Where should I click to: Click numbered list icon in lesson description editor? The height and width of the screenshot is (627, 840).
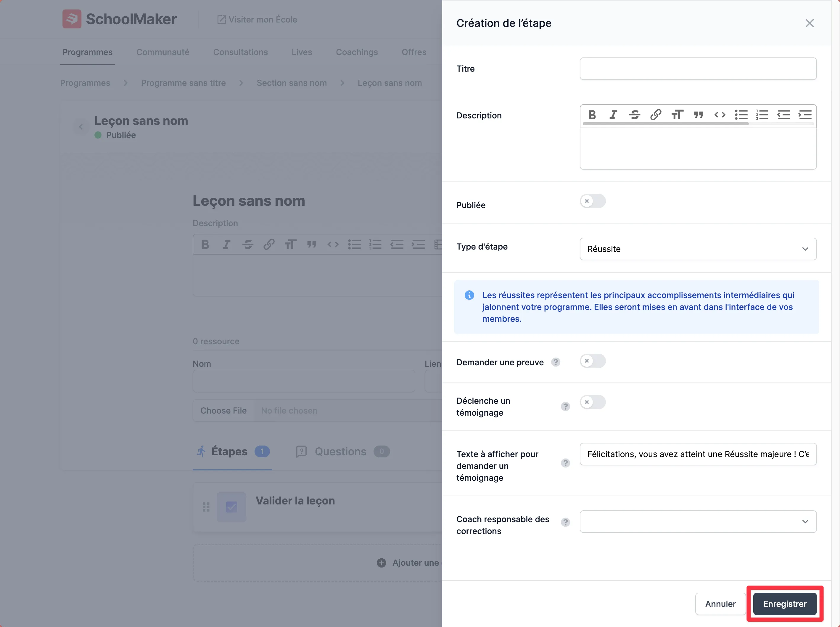click(376, 245)
